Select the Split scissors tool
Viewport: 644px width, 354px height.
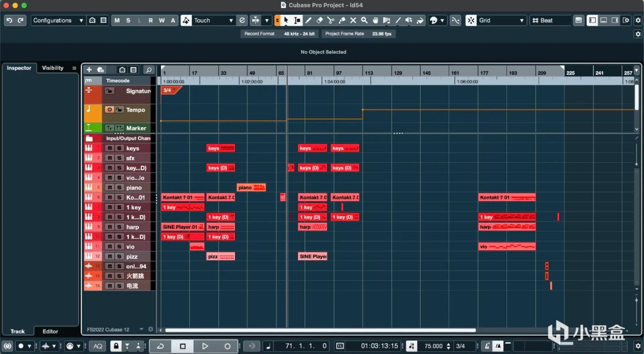pos(330,20)
